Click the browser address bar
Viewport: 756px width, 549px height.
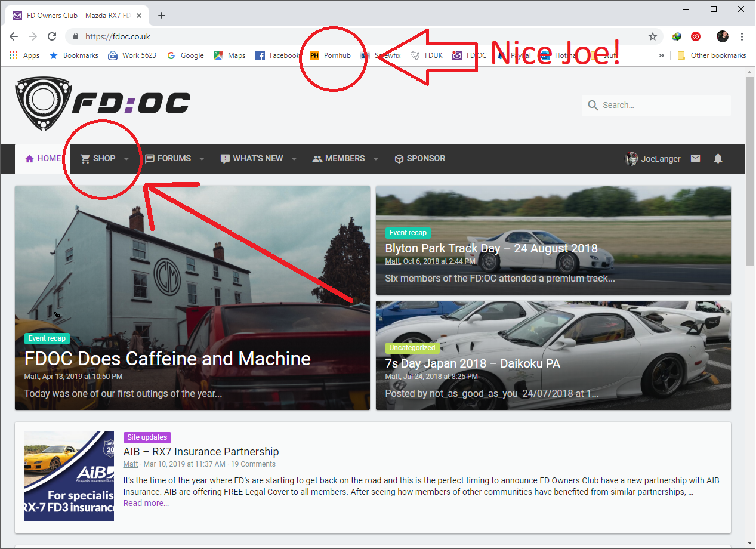click(364, 36)
